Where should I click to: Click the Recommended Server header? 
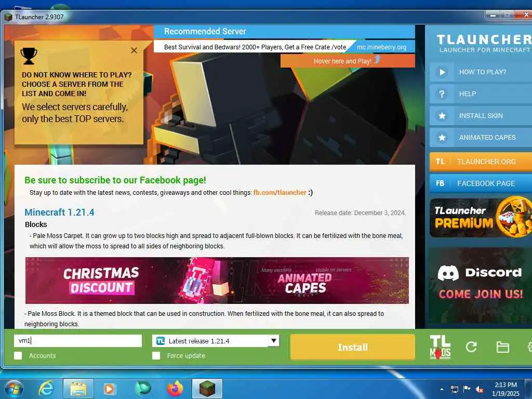[x=205, y=32]
